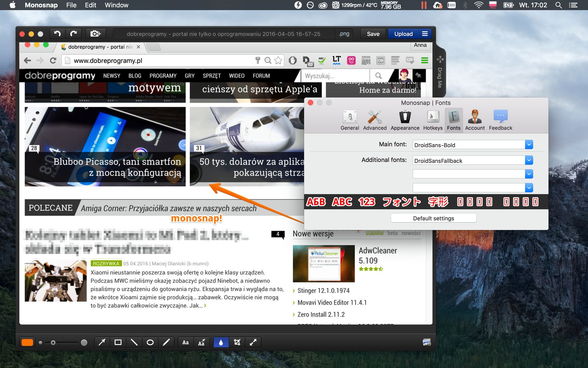The height and width of the screenshot is (368, 588).
Task: Activate the blur droplet tool
Action: pyautogui.click(x=221, y=342)
